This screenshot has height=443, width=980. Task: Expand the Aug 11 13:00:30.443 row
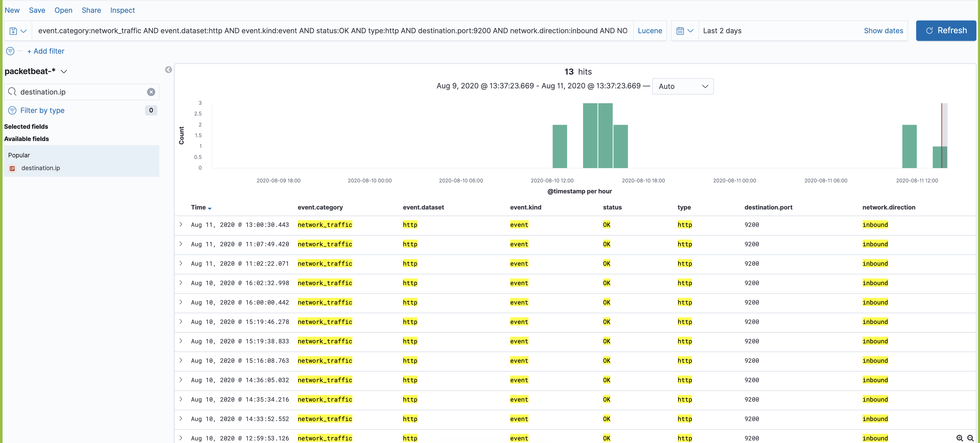(x=181, y=225)
